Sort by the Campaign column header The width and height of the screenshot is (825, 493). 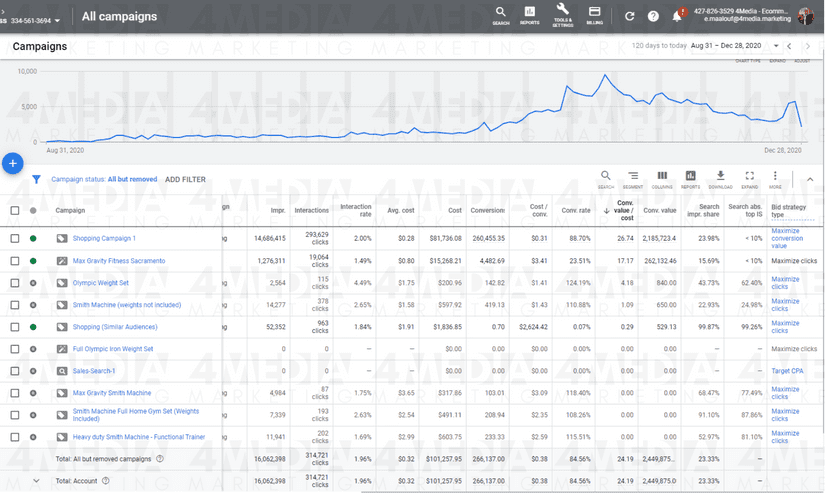pos(70,210)
